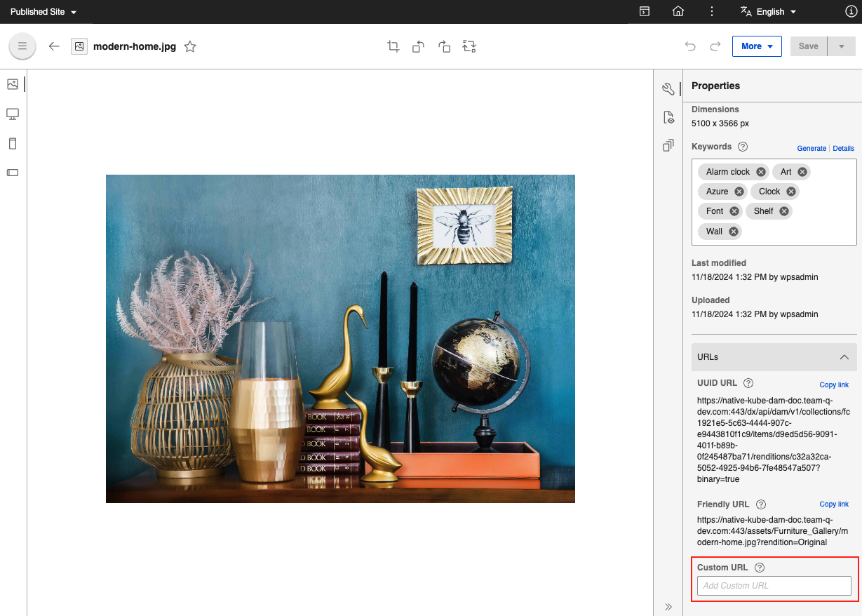
Task: Open the More dropdown
Action: click(757, 46)
